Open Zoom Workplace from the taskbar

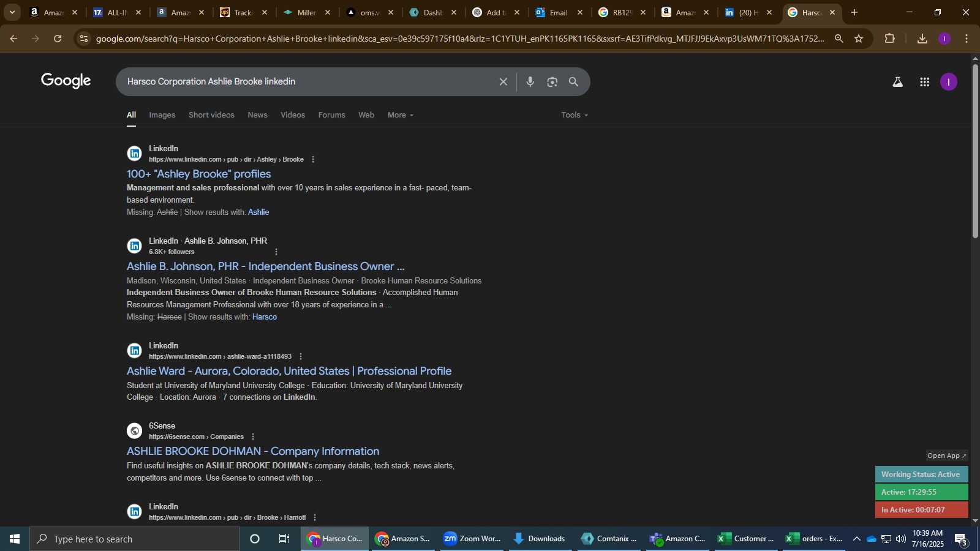pos(472,539)
